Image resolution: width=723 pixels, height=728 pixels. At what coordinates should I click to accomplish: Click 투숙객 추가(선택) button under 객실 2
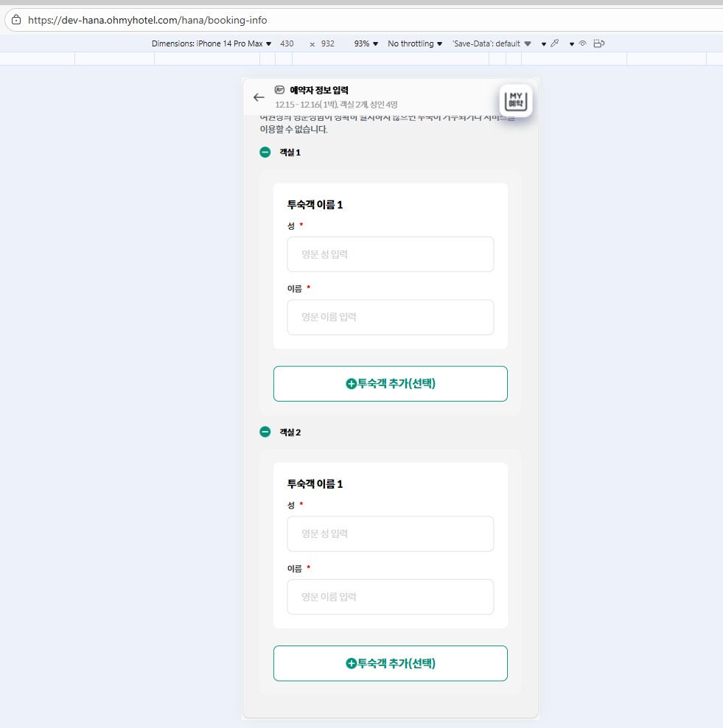(x=391, y=663)
